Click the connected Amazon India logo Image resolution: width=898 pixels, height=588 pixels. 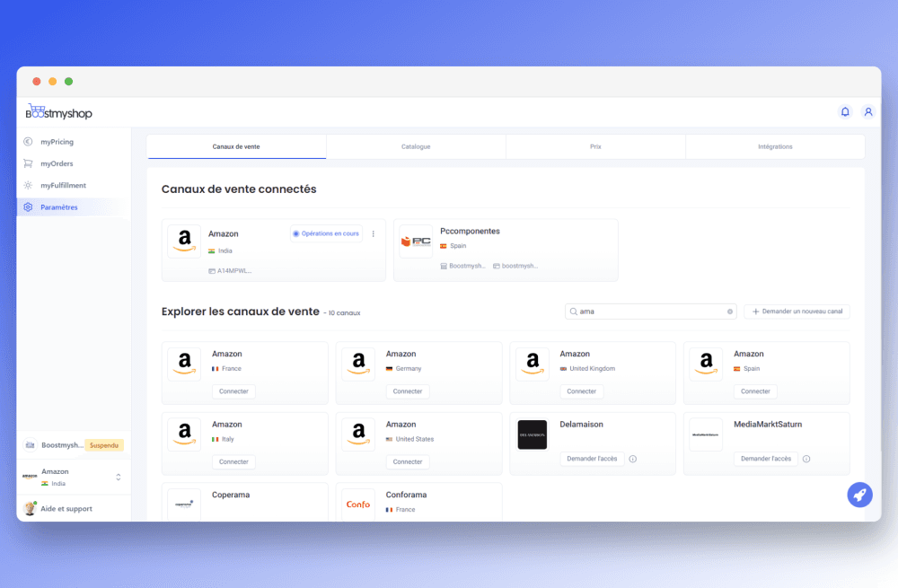(184, 241)
